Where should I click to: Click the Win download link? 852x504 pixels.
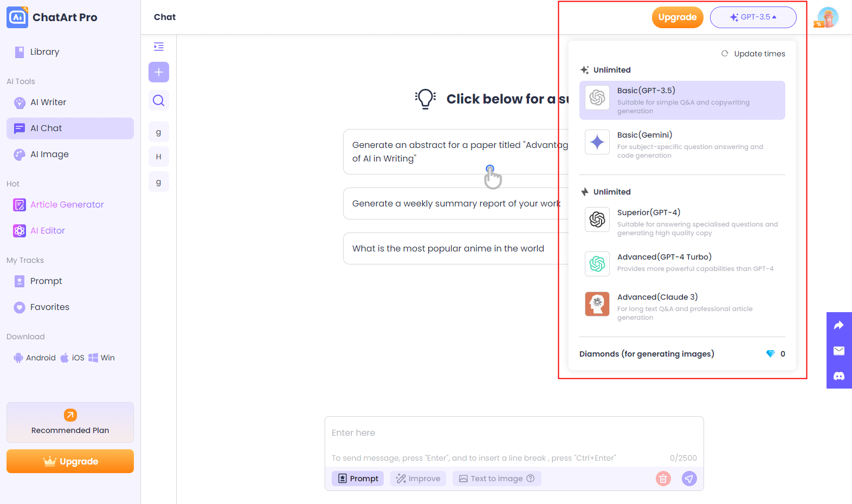(x=102, y=358)
